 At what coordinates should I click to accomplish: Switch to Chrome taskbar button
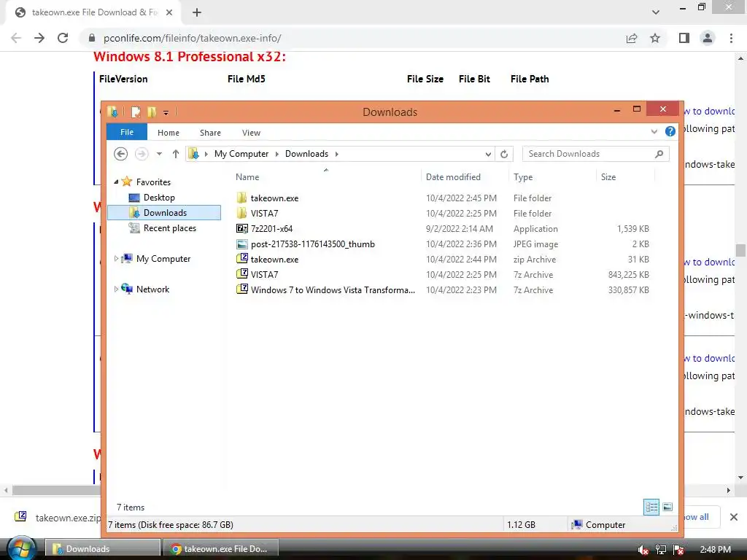click(220, 549)
